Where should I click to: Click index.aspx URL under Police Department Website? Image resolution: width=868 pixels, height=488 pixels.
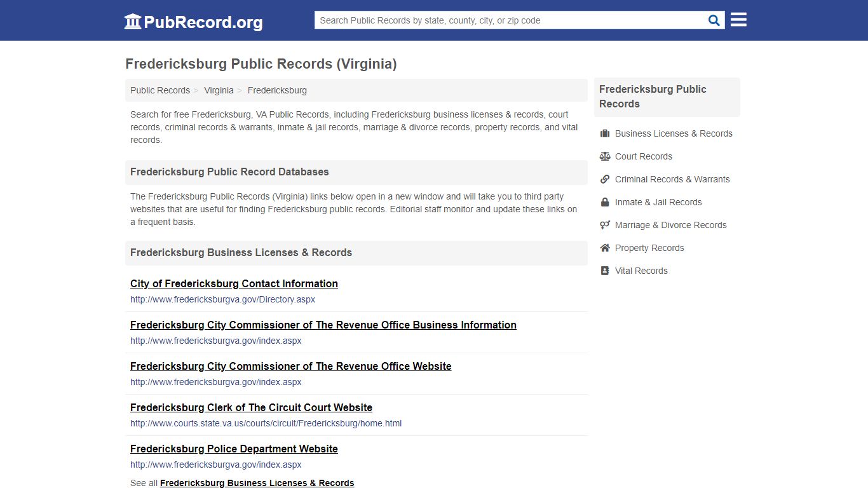tap(216, 464)
